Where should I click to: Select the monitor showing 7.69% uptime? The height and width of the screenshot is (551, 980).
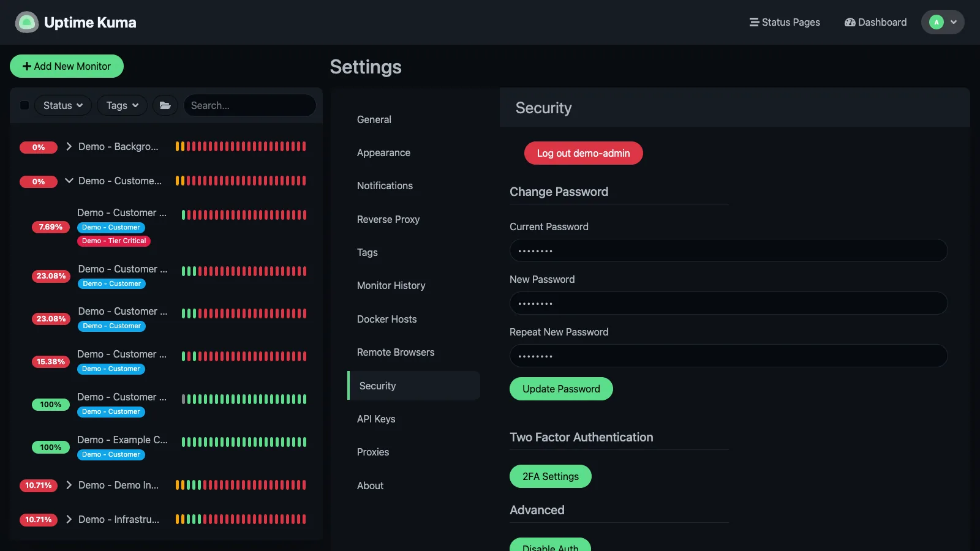pyautogui.click(x=165, y=227)
